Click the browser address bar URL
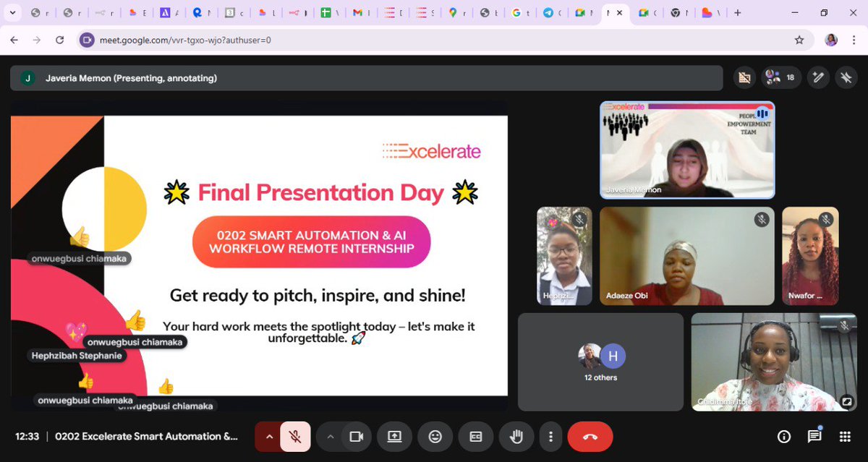The height and width of the screenshot is (462, 868). 187,40
